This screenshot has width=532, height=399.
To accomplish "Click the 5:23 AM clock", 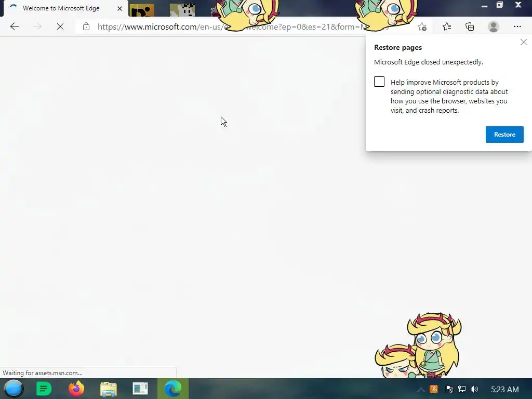I will point(504,390).
